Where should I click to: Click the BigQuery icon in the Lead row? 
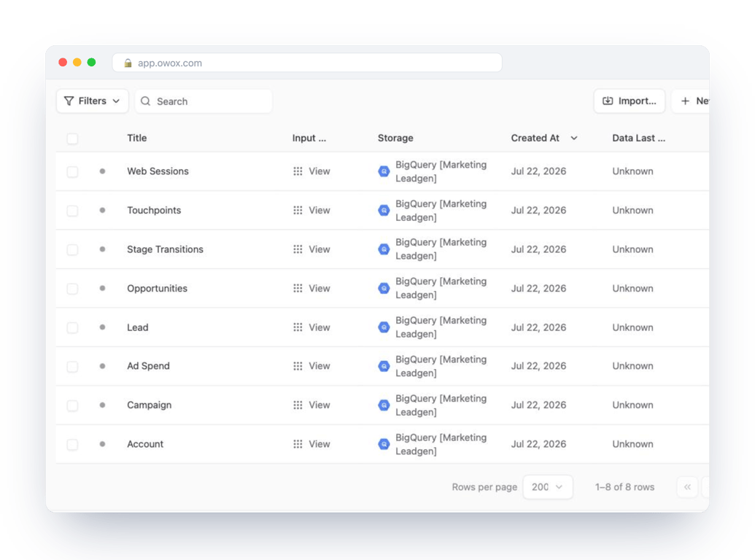[x=384, y=327]
